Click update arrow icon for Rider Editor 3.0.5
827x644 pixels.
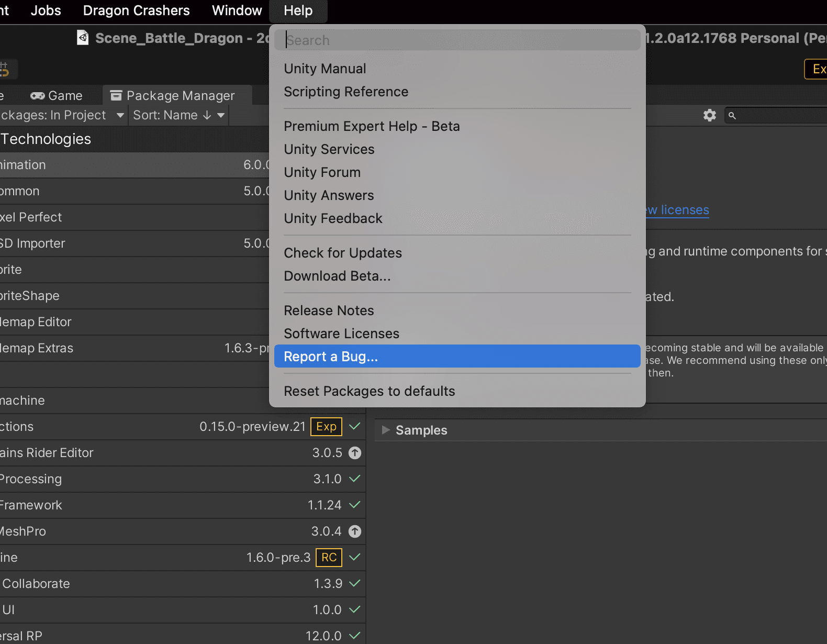[x=355, y=453]
